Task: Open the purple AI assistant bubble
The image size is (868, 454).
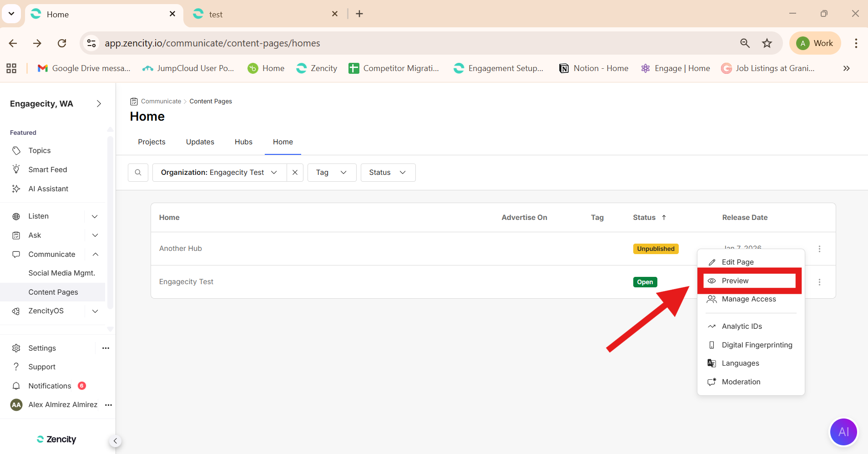Action: point(843,432)
